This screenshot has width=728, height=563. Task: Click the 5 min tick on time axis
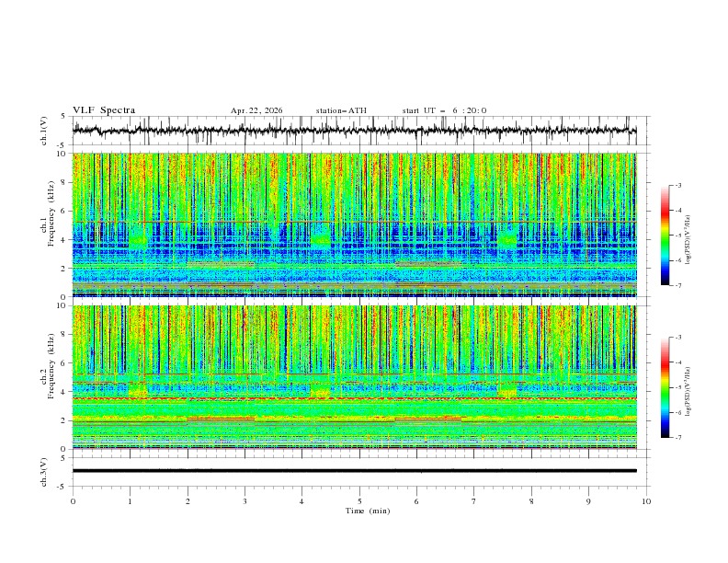(x=359, y=501)
